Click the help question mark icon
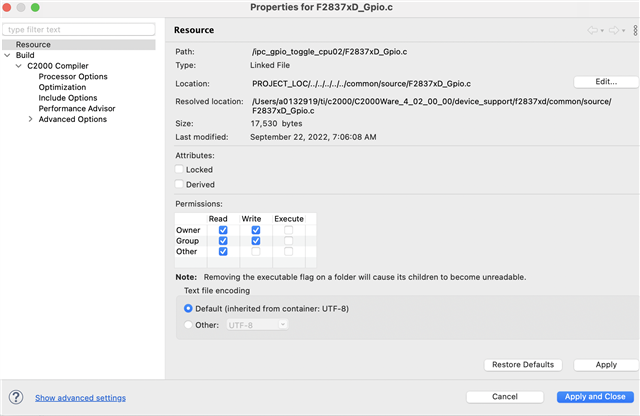 [x=16, y=397]
